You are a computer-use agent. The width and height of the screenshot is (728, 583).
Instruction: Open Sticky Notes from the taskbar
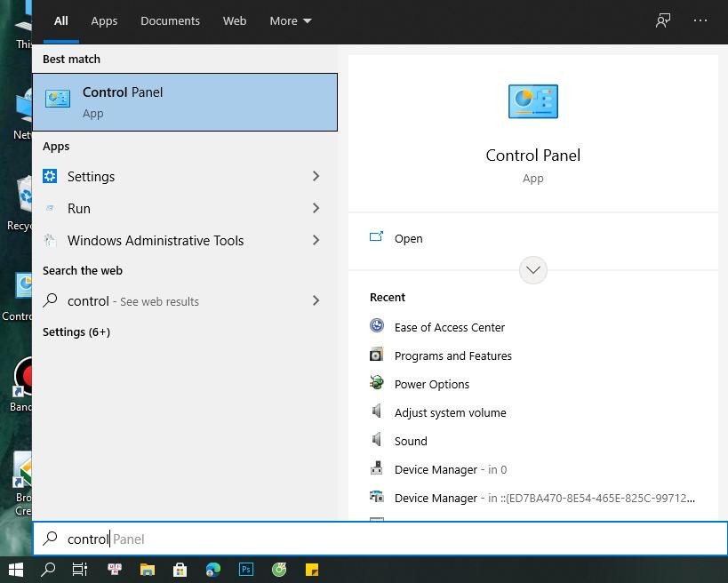tap(312, 570)
